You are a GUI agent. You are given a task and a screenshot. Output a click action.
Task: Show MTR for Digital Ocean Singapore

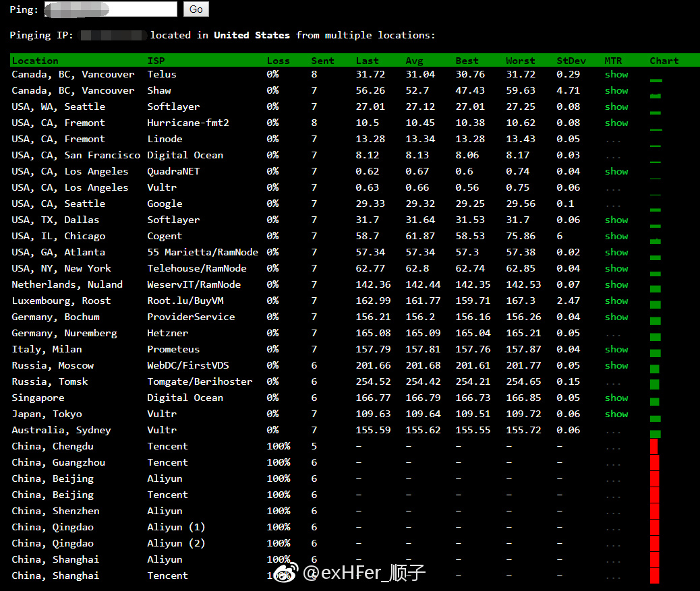pos(616,398)
